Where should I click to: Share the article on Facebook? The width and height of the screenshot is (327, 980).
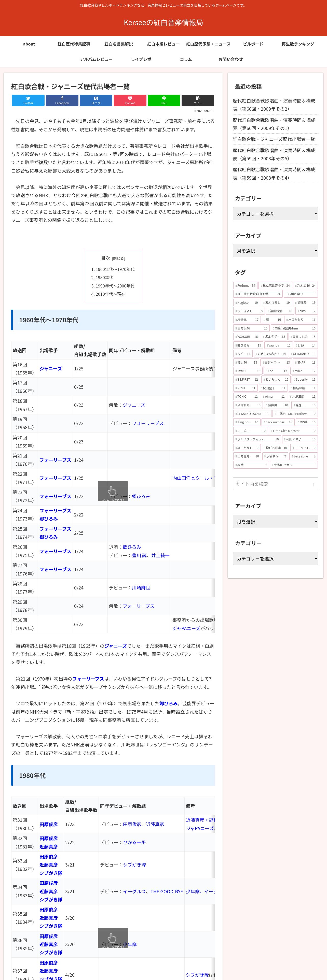[62, 100]
